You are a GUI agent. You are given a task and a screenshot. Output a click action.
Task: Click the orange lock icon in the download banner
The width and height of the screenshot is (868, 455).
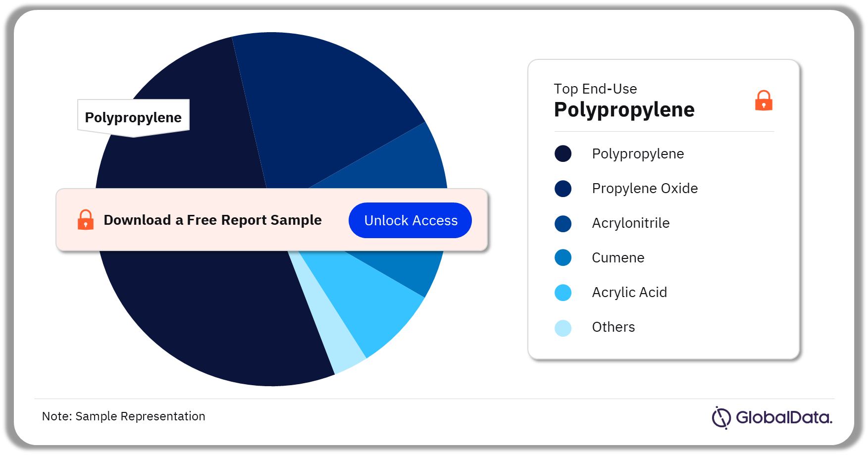(x=86, y=220)
